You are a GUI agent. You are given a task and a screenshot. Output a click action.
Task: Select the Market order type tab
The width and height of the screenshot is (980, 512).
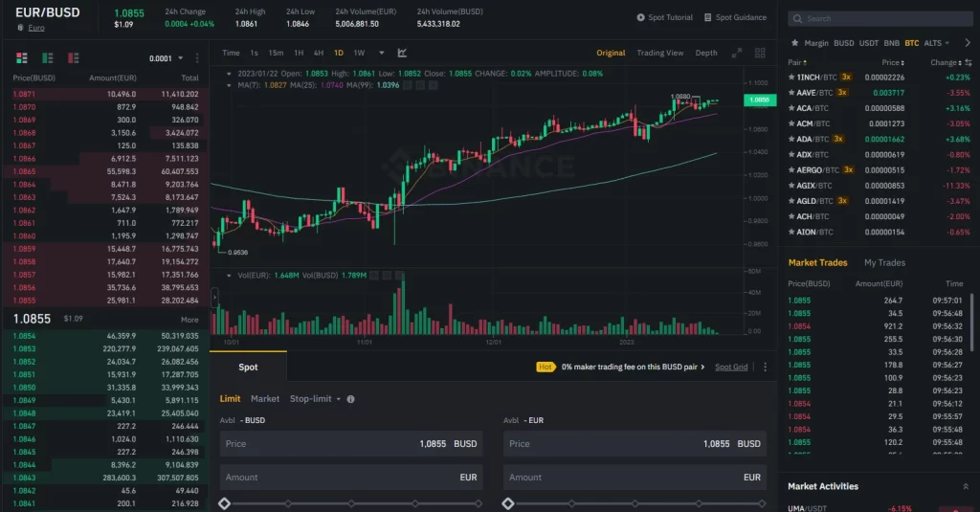tap(265, 399)
